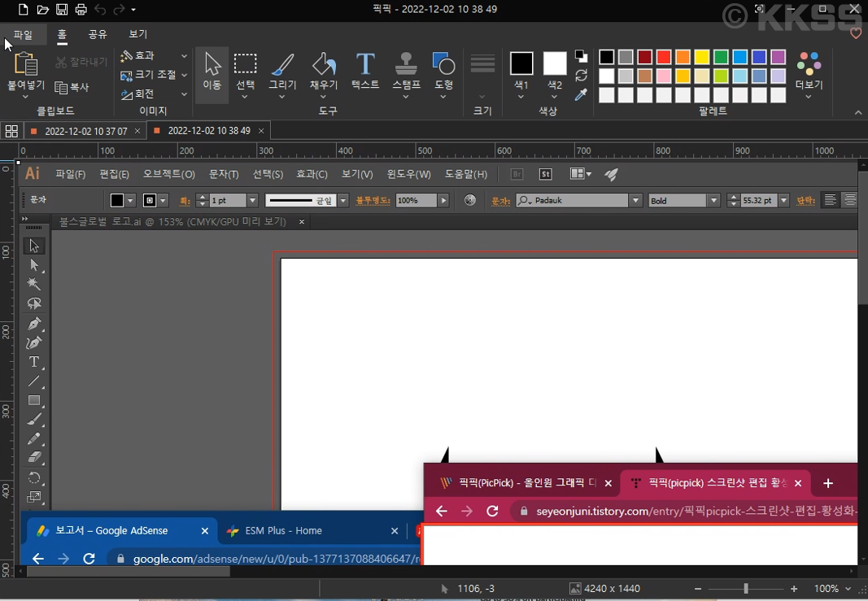The width and height of the screenshot is (868, 601).
Task: Open the 색2 color dropdown arrow
Action: click(x=554, y=97)
